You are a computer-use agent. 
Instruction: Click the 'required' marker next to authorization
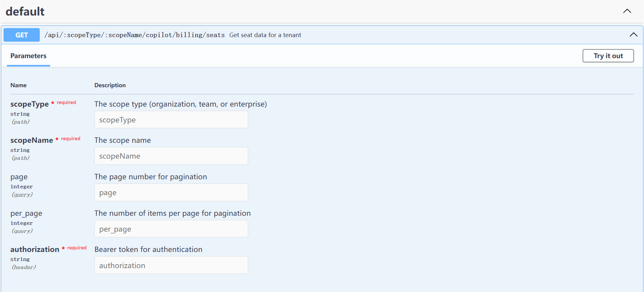pos(77,248)
